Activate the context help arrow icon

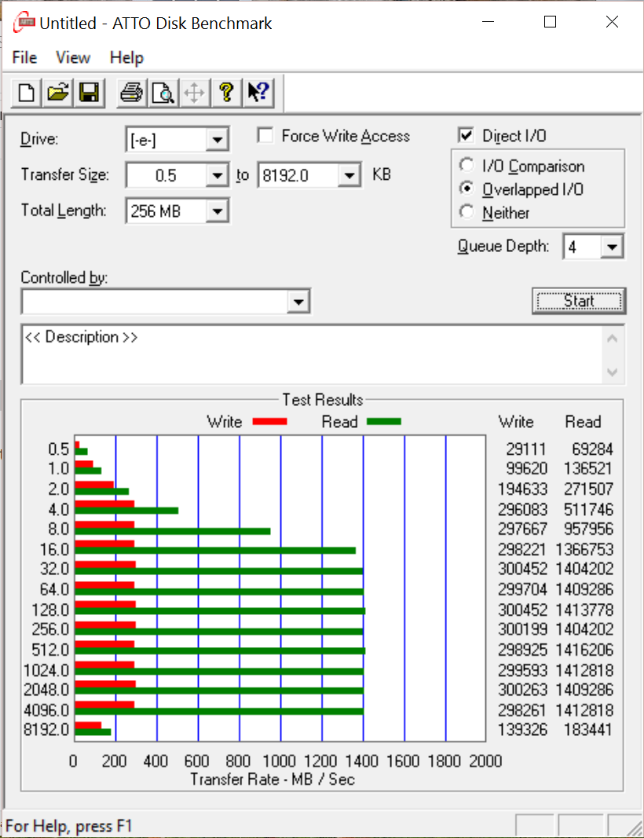[257, 93]
